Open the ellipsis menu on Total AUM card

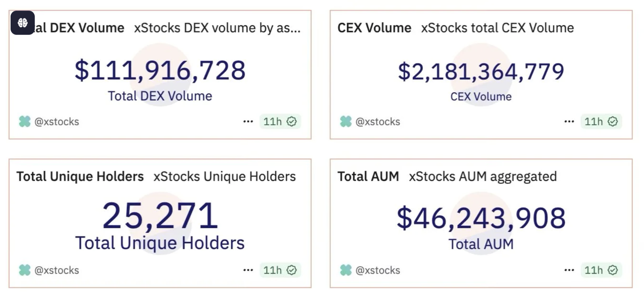(569, 270)
